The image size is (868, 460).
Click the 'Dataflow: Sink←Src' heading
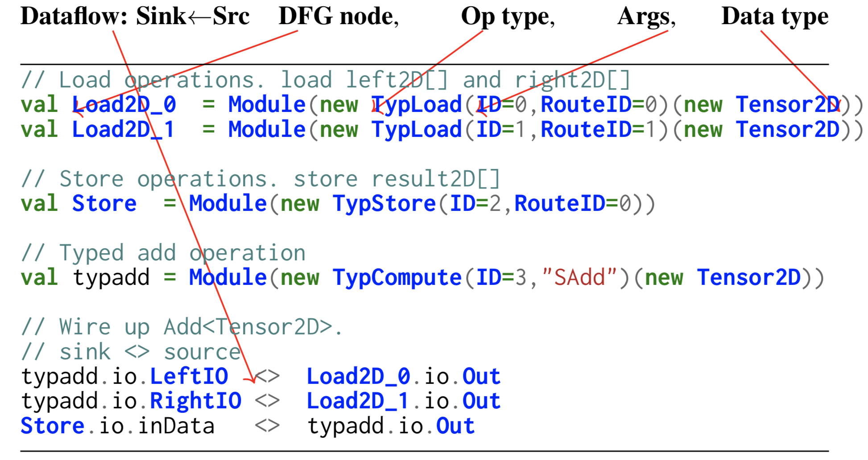(x=135, y=16)
